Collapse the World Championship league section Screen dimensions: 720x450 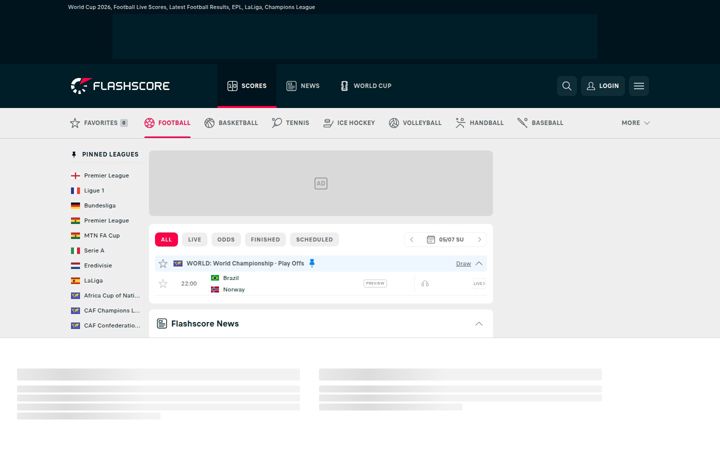tap(479, 264)
